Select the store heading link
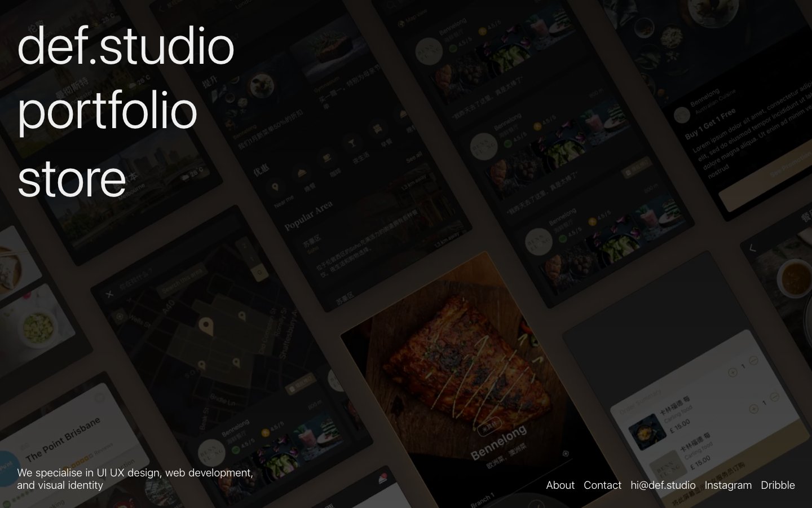The width and height of the screenshot is (812, 508). (72, 178)
